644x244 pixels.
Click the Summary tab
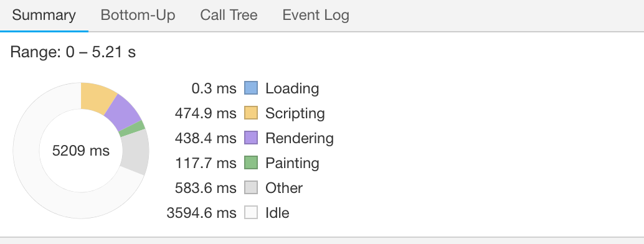coord(44,15)
